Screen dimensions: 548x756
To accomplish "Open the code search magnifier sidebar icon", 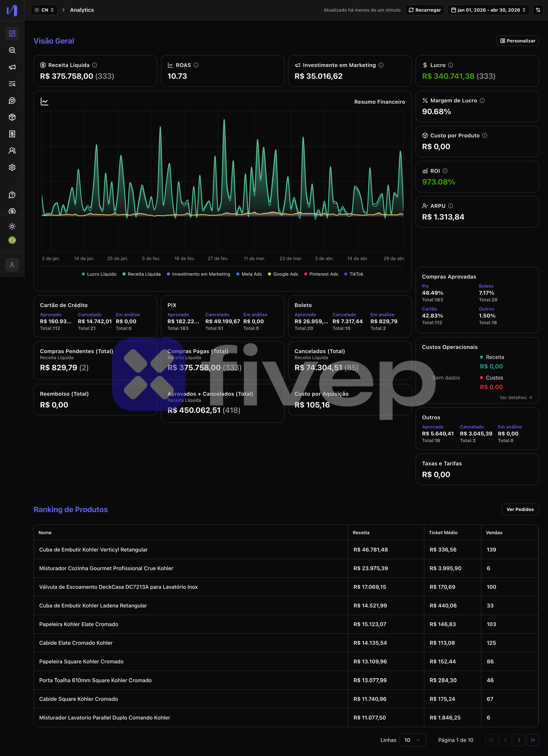I will (x=12, y=50).
